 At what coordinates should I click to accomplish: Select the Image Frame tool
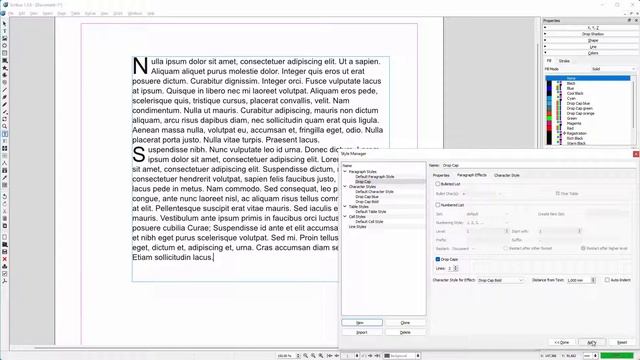[x=4, y=38]
